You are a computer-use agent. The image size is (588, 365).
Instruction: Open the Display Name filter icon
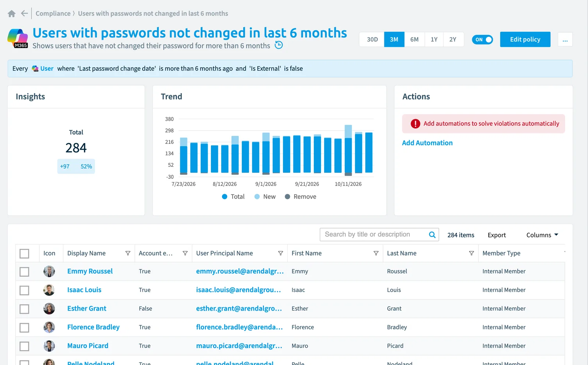pyautogui.click(x=128, y=253)
